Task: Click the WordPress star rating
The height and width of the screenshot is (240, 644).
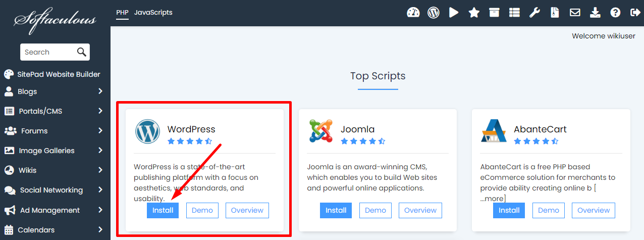Action: click(x=190, y=141)
